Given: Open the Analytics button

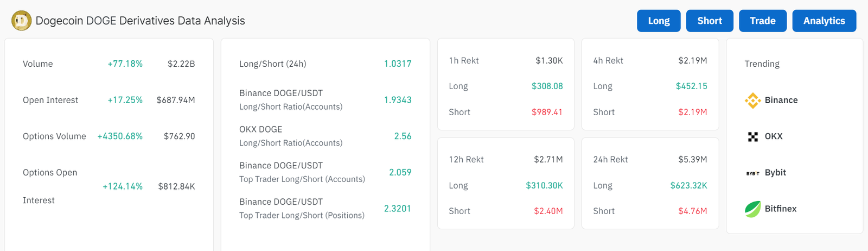Looking at the screenshot, I should pyautogui.click(x=824, y=21).
